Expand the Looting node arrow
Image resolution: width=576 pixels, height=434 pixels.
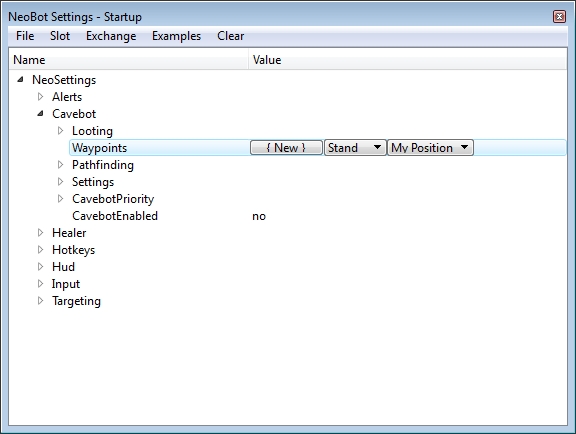click(x=60, y=130)
